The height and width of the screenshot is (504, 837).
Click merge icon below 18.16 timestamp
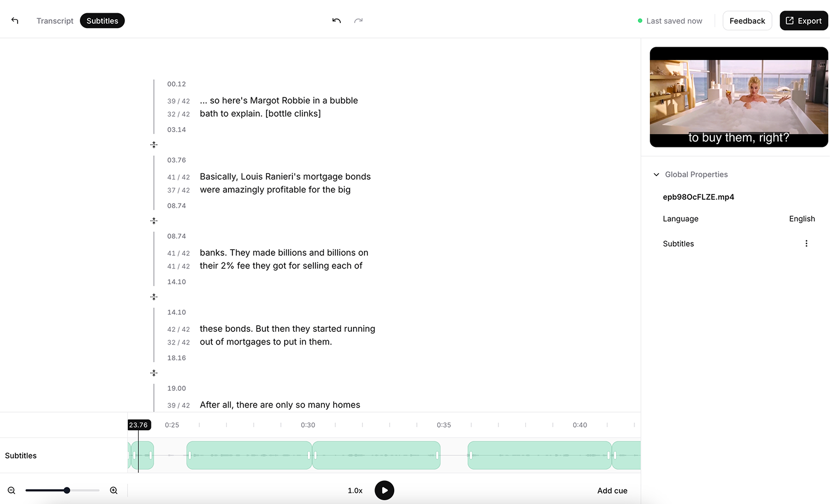coord(154,373)
